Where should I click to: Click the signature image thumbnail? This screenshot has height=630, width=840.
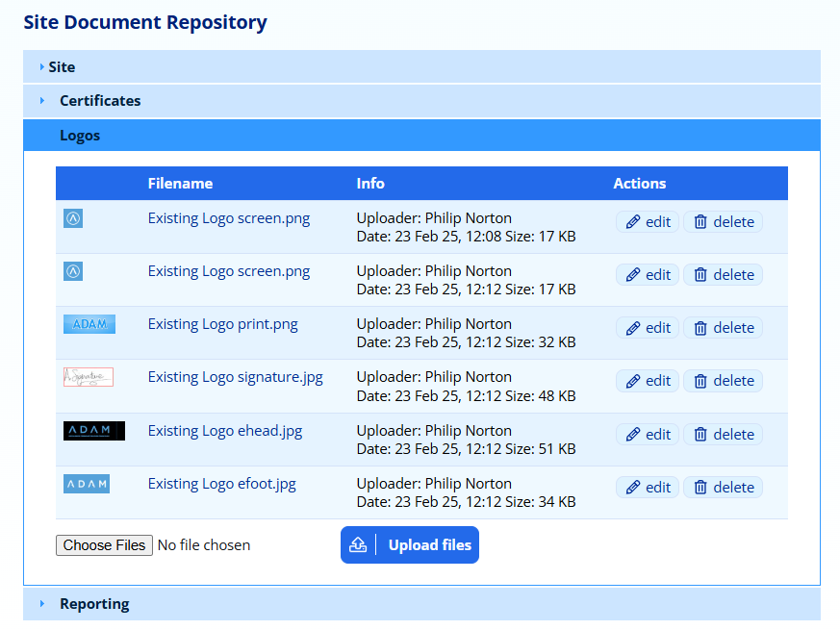click(89, 377)
